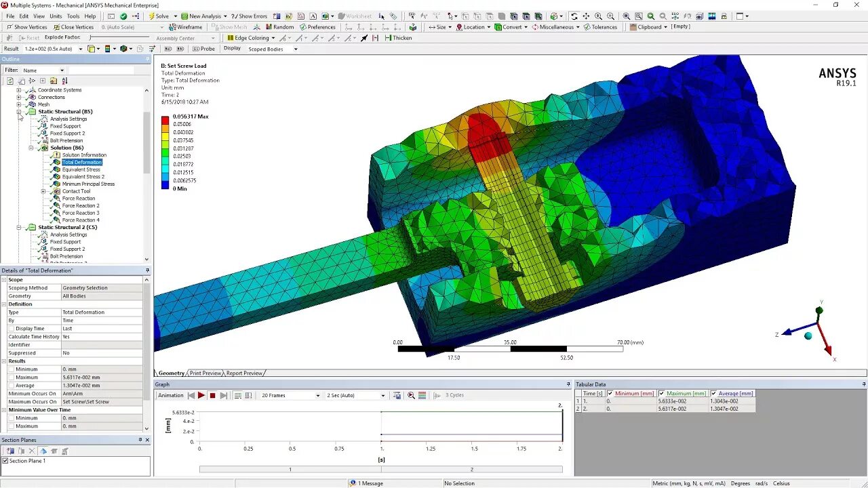Screen dimensions: 868x488
Task: Click Show Errors button
Action: point(249,16)
